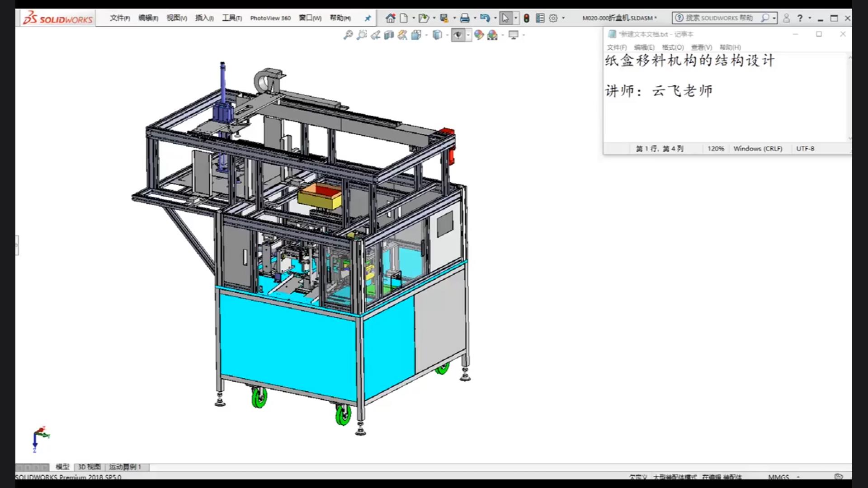
Task: Open Notepad 格式(O) menu
Action: [673, 47]
